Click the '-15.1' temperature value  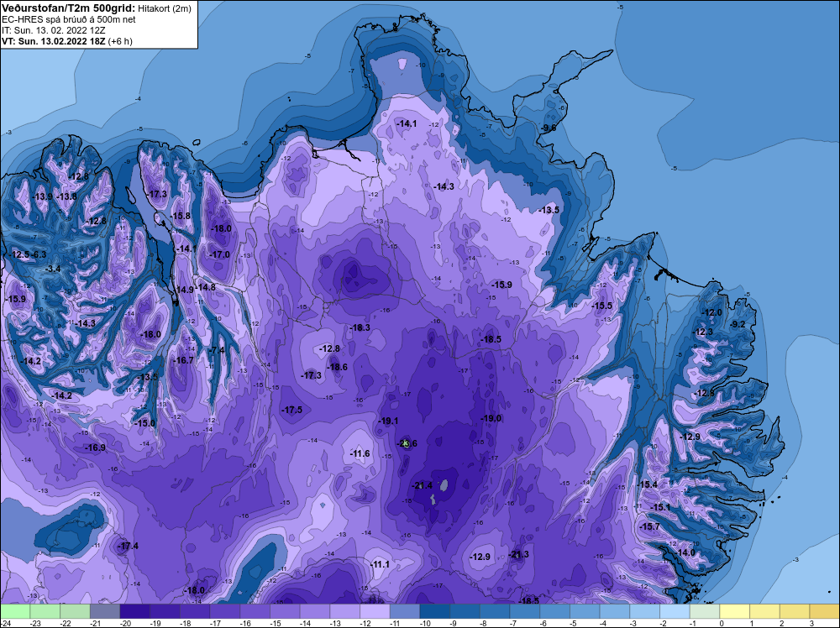[x=660, y=507]
